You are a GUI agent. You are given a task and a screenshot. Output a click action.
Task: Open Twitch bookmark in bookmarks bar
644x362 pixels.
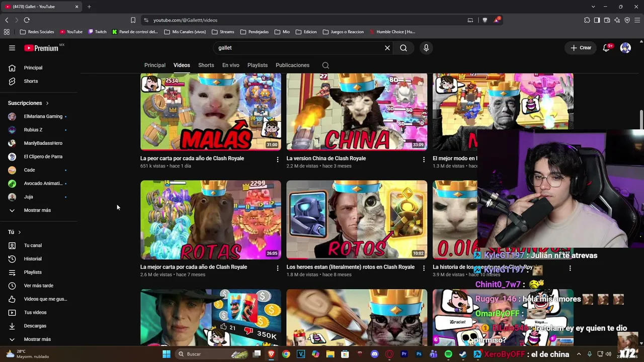point(98,32)
